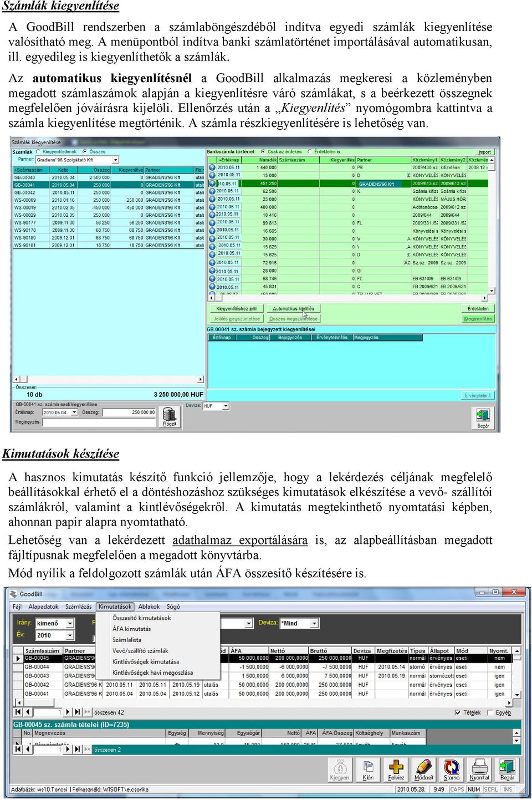
Task: Go to first record in item list navigator
Action: [x=18, y=749]
